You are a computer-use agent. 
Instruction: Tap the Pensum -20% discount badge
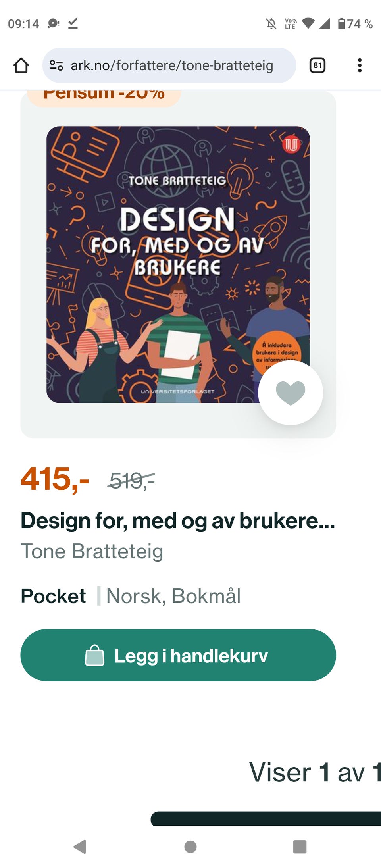pyautogui.click(x=104, y=97)
